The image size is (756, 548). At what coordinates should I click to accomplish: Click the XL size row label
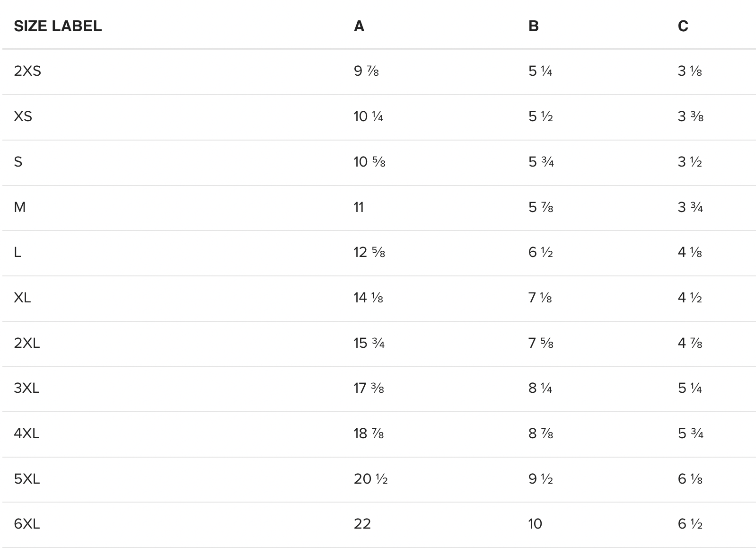[x=22, y=298]
